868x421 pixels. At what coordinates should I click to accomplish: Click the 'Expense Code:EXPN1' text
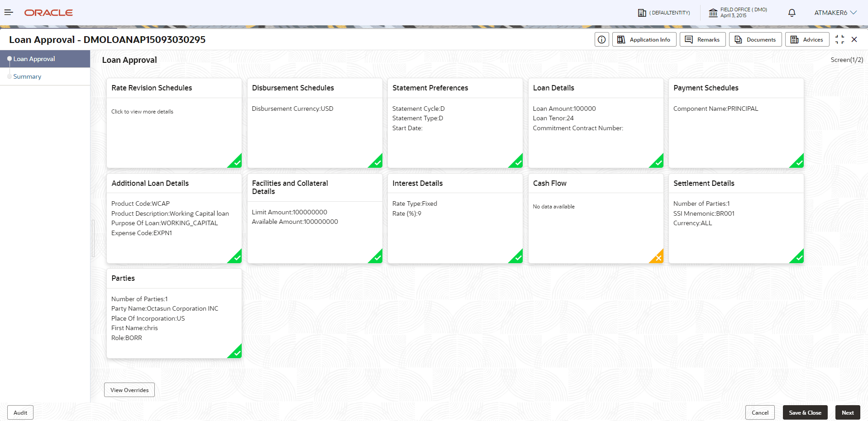142,233
